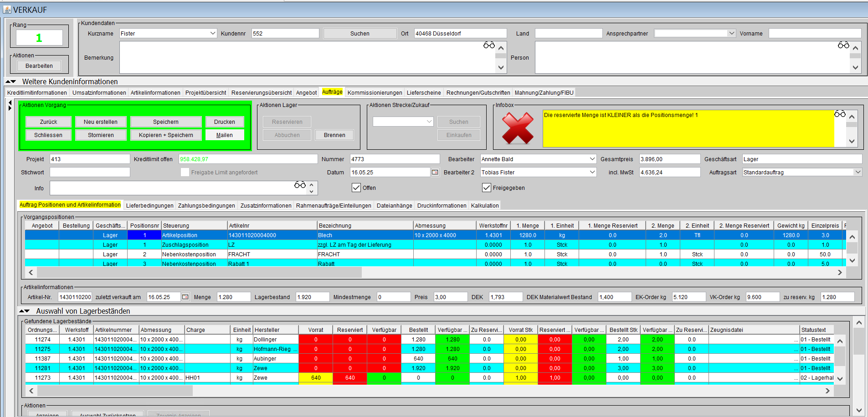
Task: Click down arrow of Vorgangspositionen vertical scrollbar
Action: (852, 260)
